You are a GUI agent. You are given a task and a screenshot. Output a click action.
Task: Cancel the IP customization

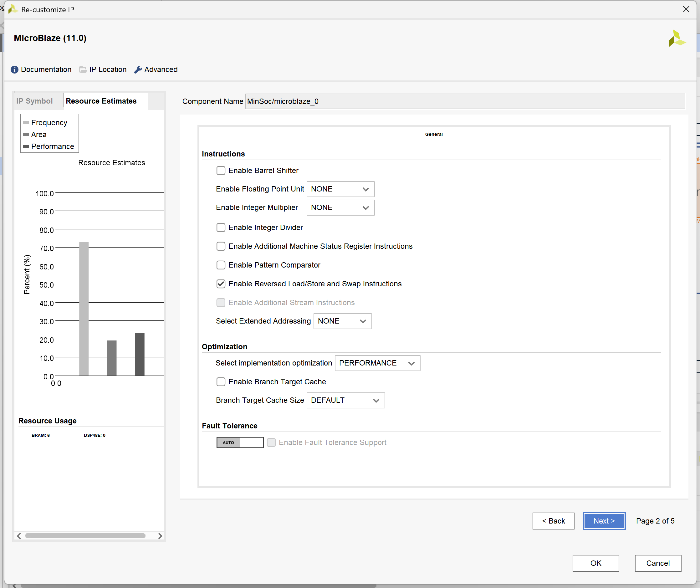click(x=658, y=563)
